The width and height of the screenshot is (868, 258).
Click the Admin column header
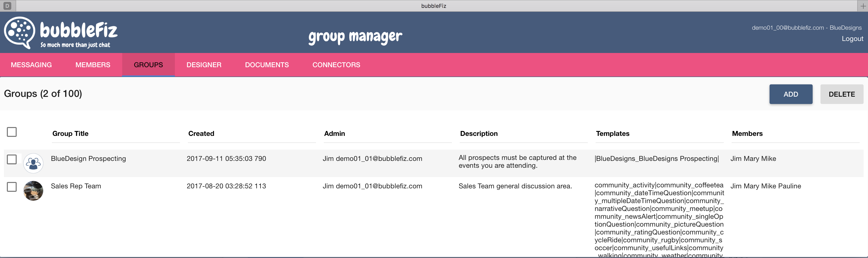pos(335,134)
